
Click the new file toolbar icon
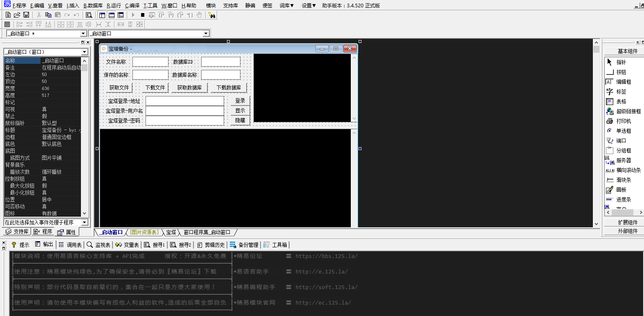pos(8,15)
